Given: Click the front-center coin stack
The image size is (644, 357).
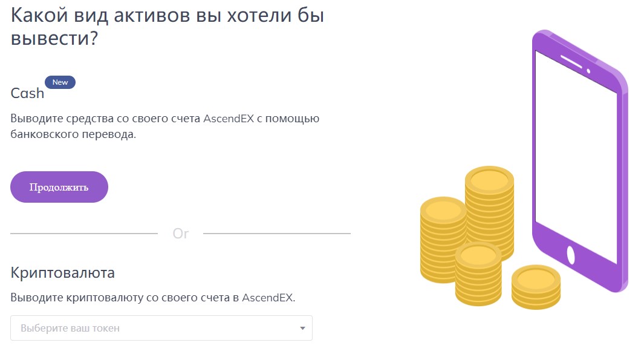Looking at the screenshot, I should pyautogui.click(x=478, y=275).
